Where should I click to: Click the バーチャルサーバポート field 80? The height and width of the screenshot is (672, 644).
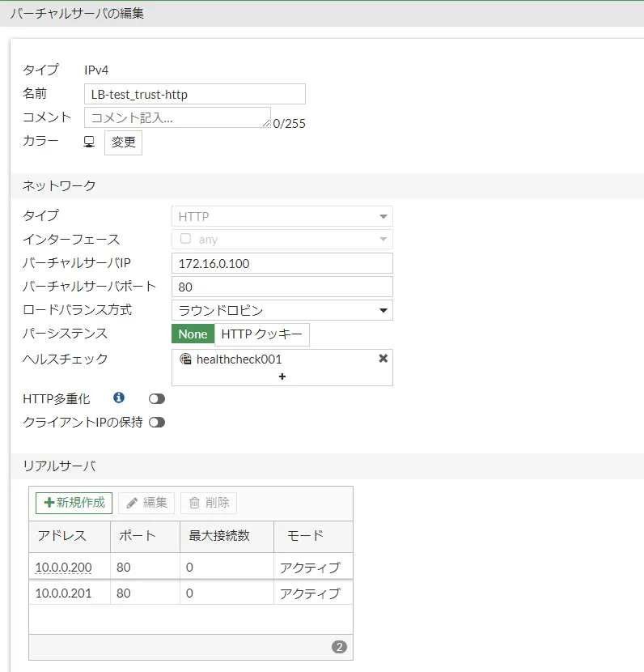[x=282, y=287]
